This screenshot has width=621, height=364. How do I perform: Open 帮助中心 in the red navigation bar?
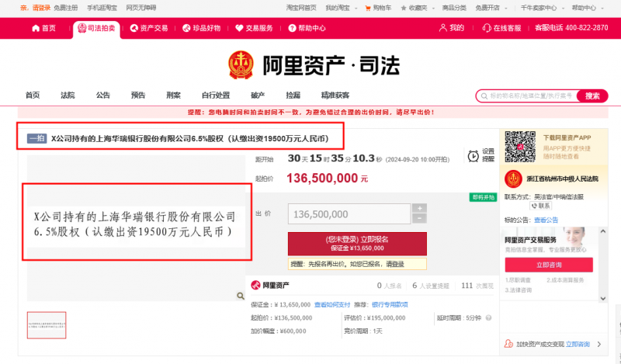(x=307, y=28)
